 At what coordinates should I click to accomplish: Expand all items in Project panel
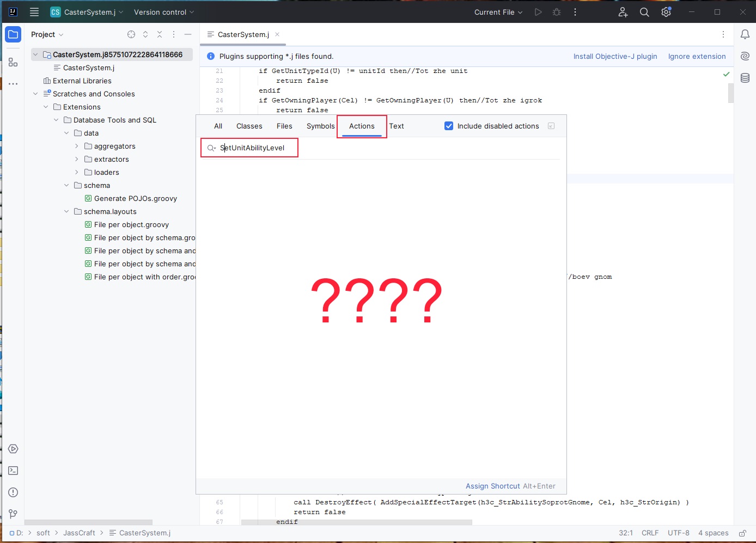point(145,34)
